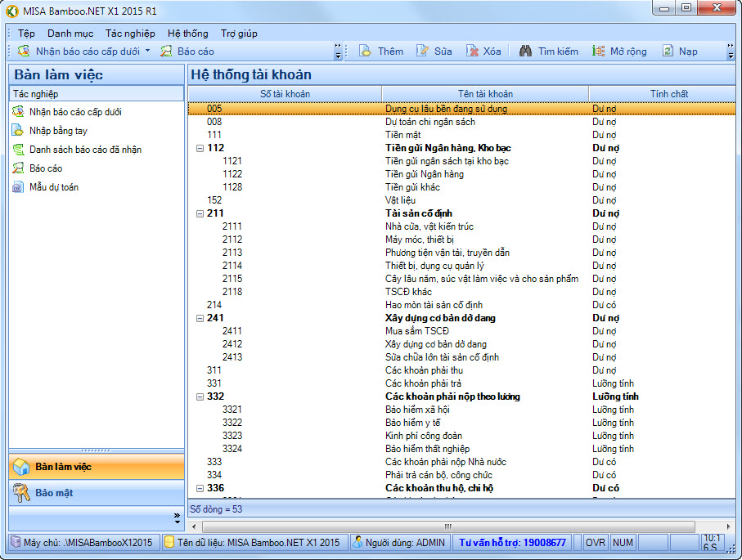
Task: Sort by Tên tài khoản column header
Action: coord(485,94)
